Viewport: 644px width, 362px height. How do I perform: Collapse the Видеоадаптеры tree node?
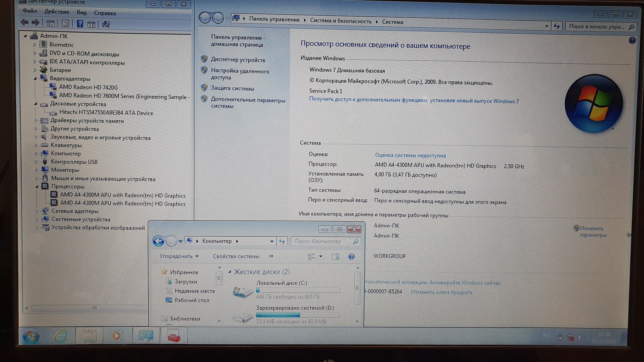(35, 79)
